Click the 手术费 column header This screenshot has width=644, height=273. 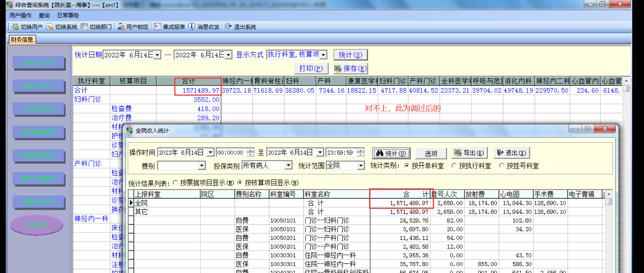pyautogui.click(x=550, y=194)
